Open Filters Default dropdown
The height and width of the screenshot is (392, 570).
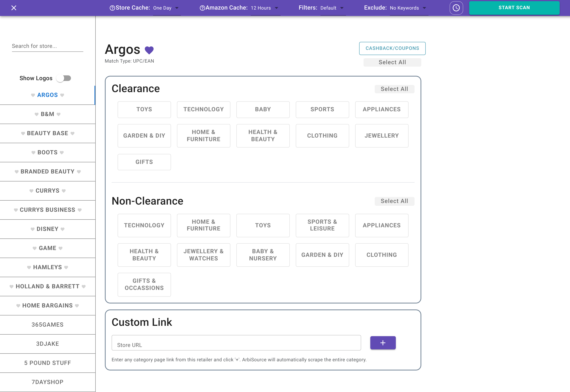click(333, 8)
